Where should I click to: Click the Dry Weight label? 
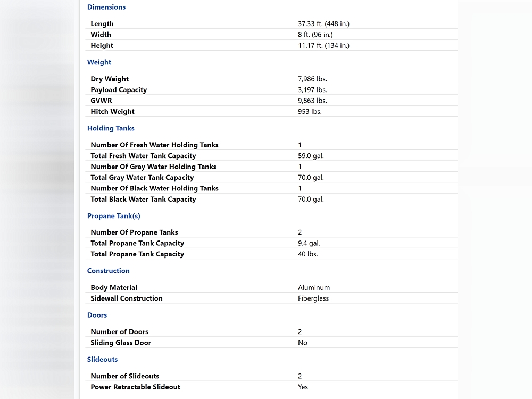(x=110, y=79)
